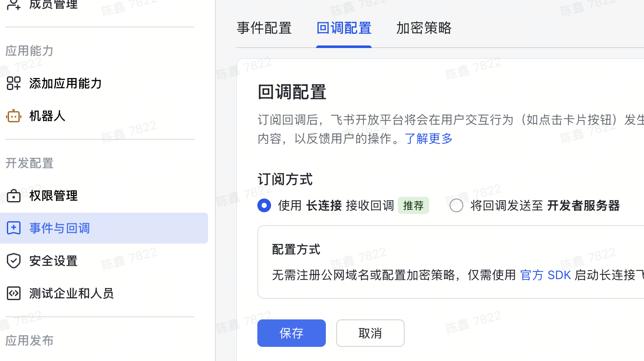Open the 测试企业和人员 sidebar entry
This screenshot has width=644, height=361.
point(71,293)
